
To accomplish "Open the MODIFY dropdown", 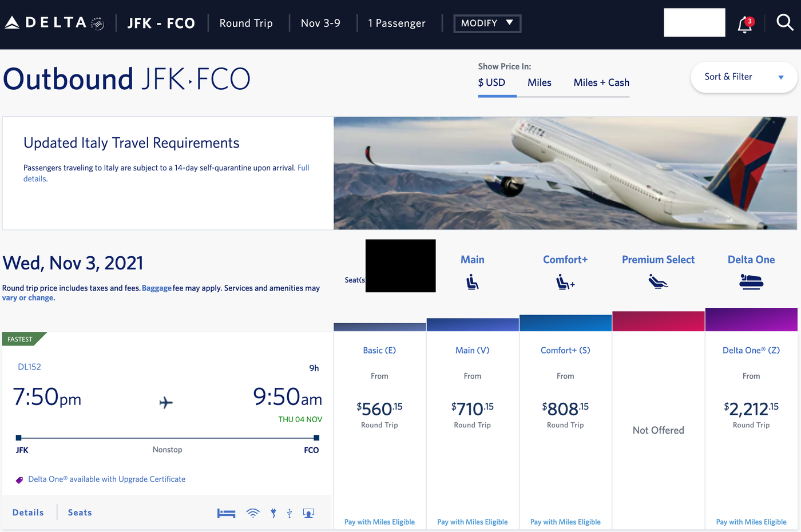I will 487,23.
